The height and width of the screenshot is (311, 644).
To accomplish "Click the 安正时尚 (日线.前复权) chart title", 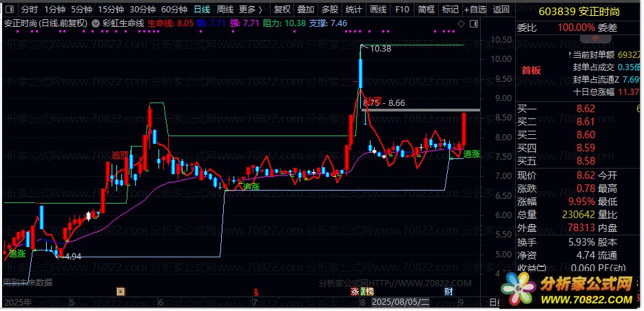I will (45, 23).
